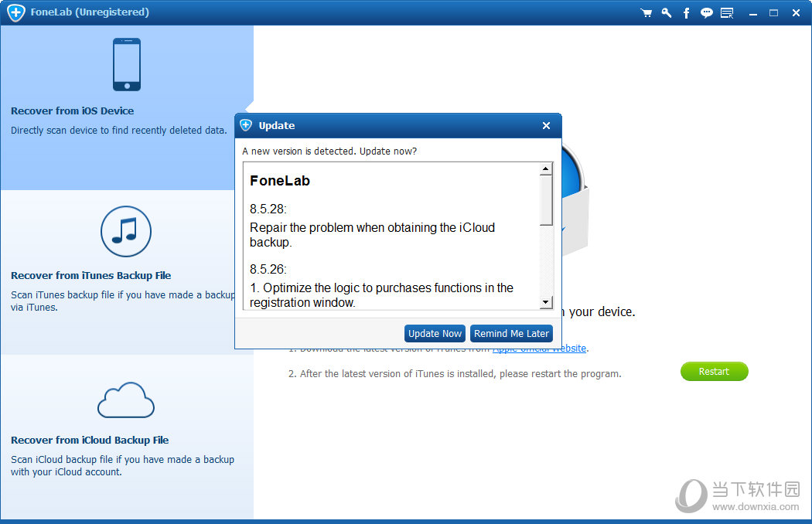Click the changelog scrollbar up arrow
The height and width of the screenshot is (524, 812).
tap(546, 168)
